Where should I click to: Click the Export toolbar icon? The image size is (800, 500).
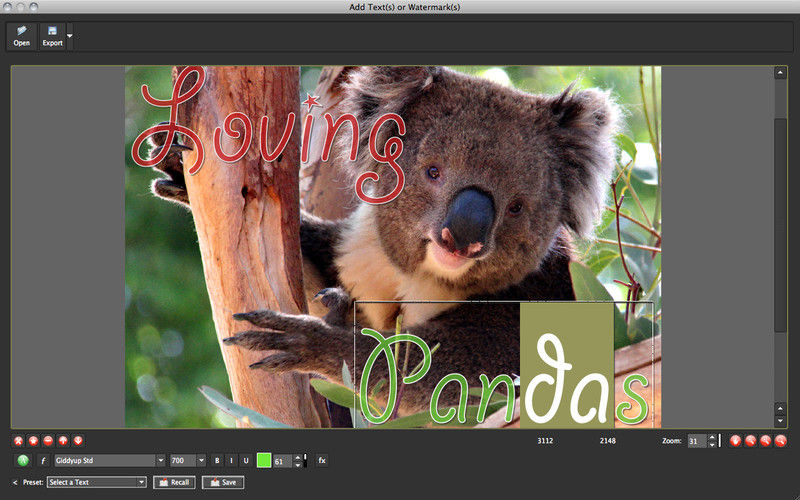[x=53, y=36]
